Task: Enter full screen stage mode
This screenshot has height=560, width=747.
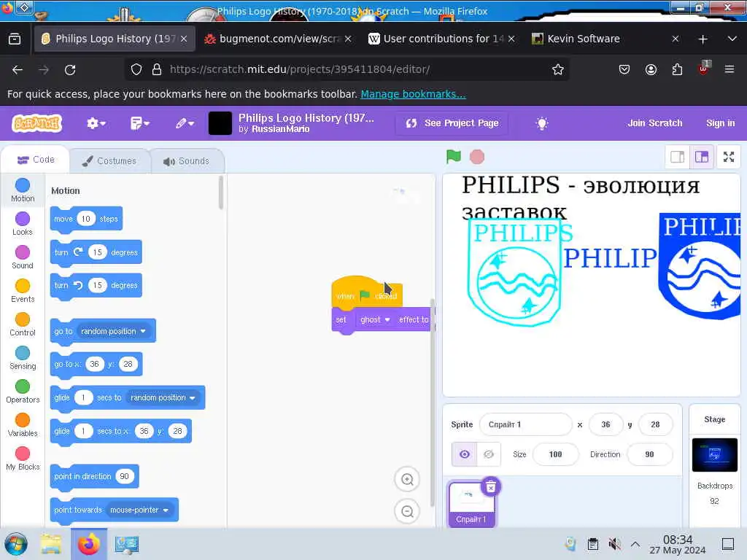Action: 729,157
